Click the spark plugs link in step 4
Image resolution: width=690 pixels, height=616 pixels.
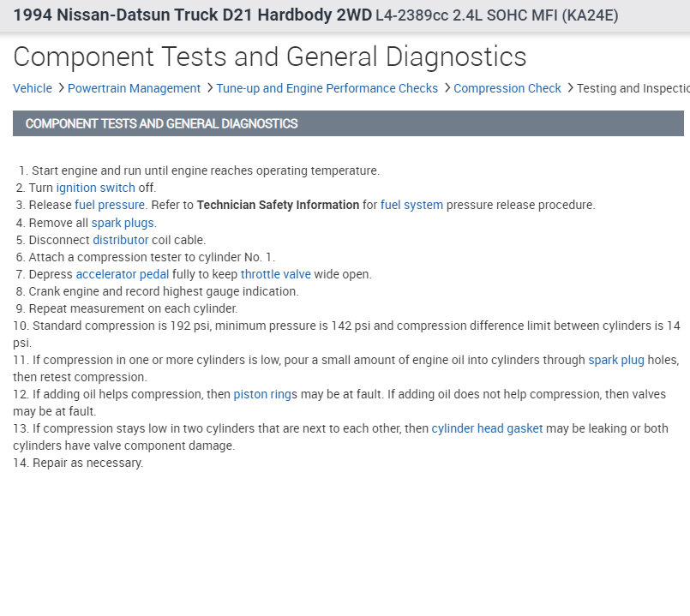pyautogui.click(x=123, y=223)
